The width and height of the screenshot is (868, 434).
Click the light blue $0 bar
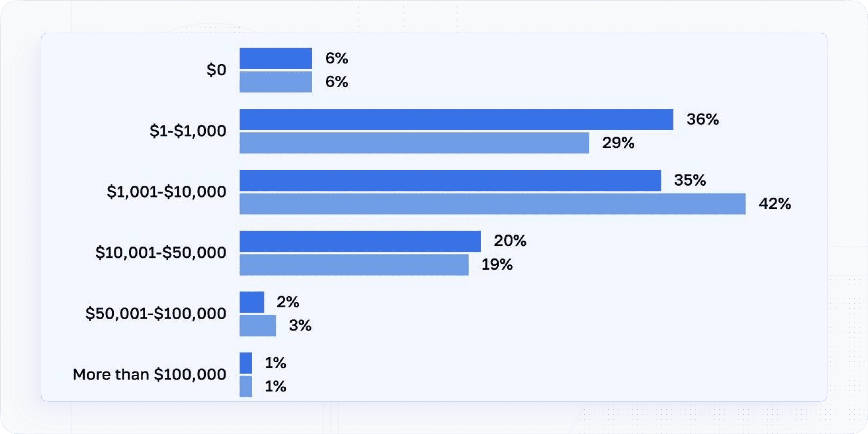276,82
